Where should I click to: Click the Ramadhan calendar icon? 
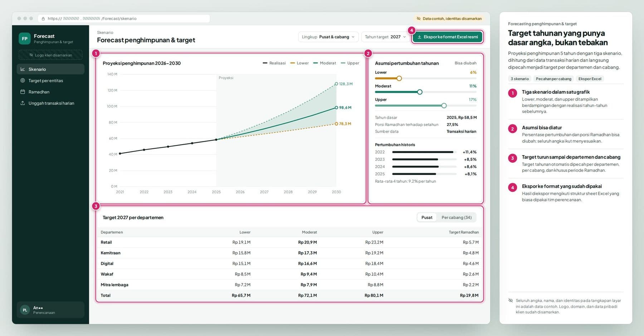(x=23, y=92)
